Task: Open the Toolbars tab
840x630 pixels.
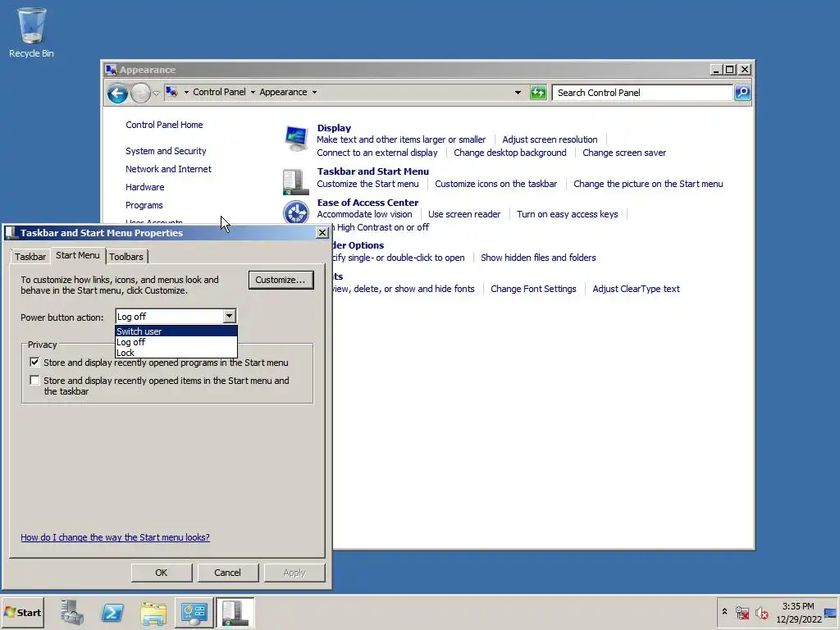Action: coord(126,257)
